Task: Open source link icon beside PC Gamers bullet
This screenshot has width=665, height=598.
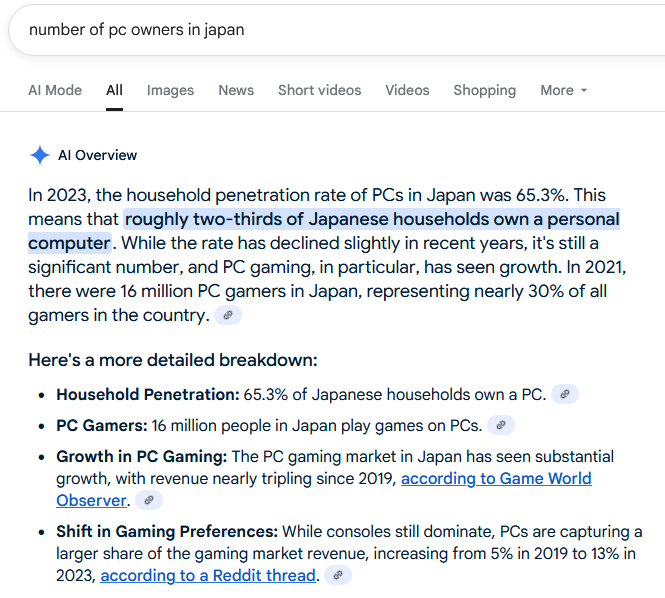Action: click(x=500, y=425)
